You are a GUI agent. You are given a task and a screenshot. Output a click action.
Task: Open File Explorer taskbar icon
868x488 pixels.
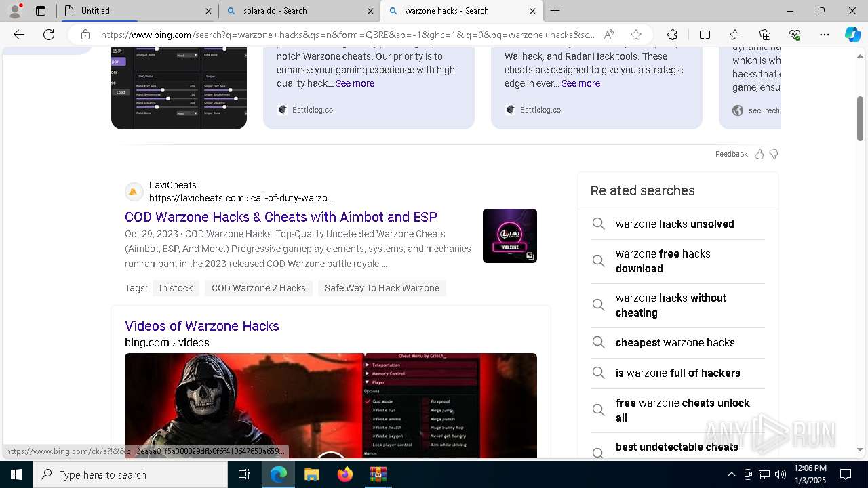tap(311, 474)
